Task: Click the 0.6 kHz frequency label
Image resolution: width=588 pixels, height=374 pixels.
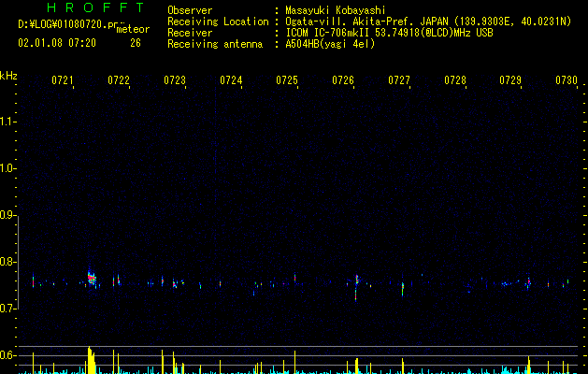Action: 7,355
